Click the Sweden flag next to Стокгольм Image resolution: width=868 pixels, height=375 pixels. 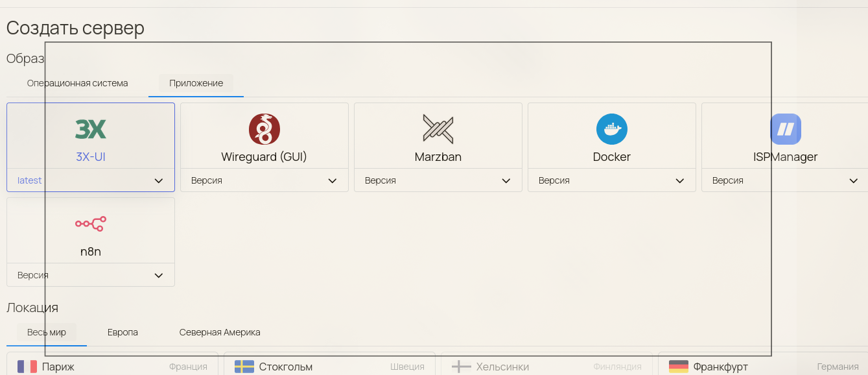[x=244, y=367]
